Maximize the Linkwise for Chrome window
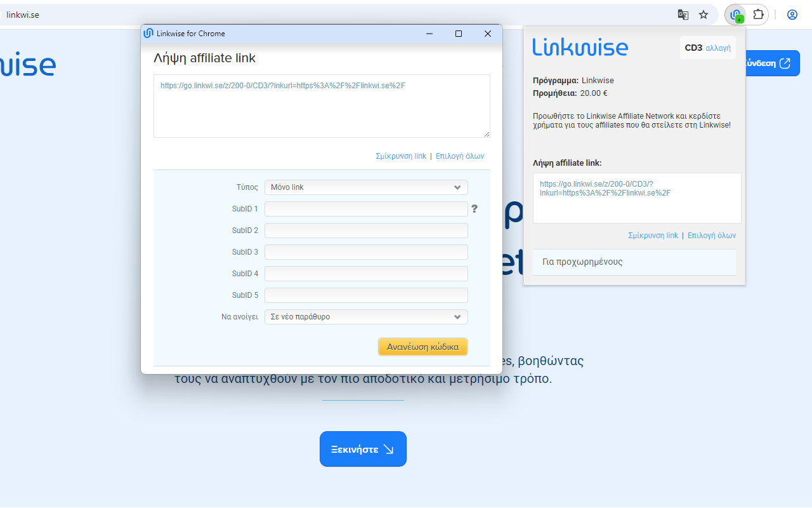 (x=459, y=34)
